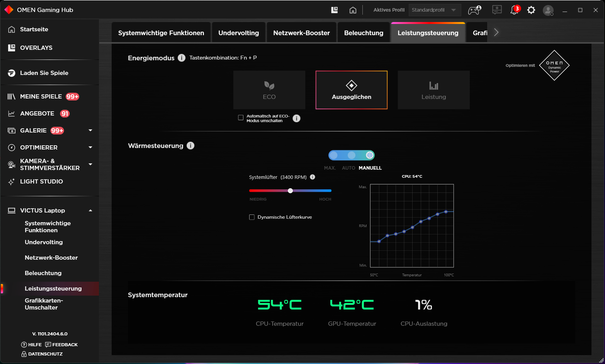Image resolution: width=605 pixels, height=364 pixels.
Task: Open the notifications bell icon
Action: 514,10
